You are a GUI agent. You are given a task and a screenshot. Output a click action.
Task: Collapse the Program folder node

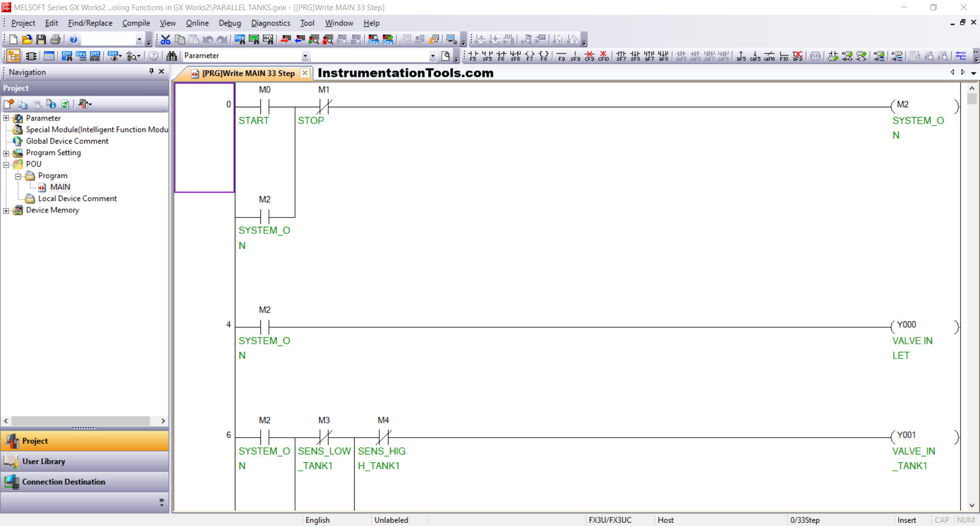18,176
